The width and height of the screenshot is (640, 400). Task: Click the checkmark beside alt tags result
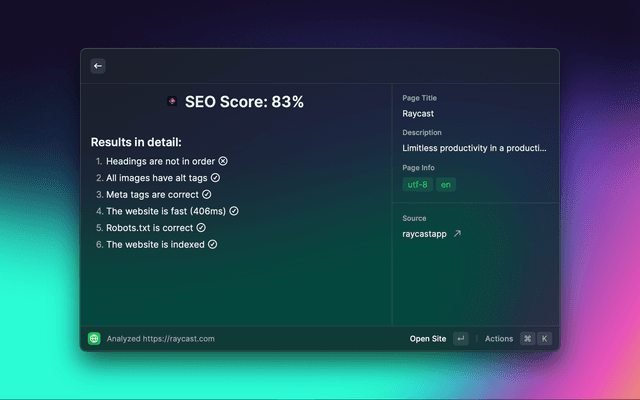click(215, 177)
